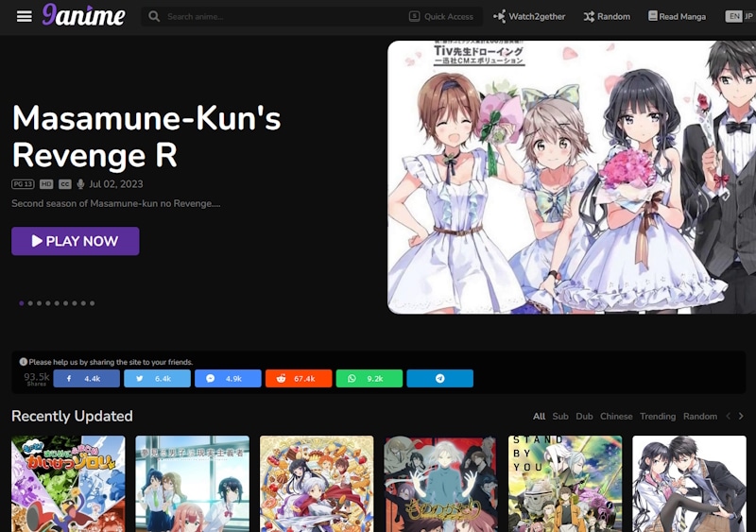
Task: Open Masamune-Kun's Revenge R title
Action: pyautogui.click(x=146, y=136)
